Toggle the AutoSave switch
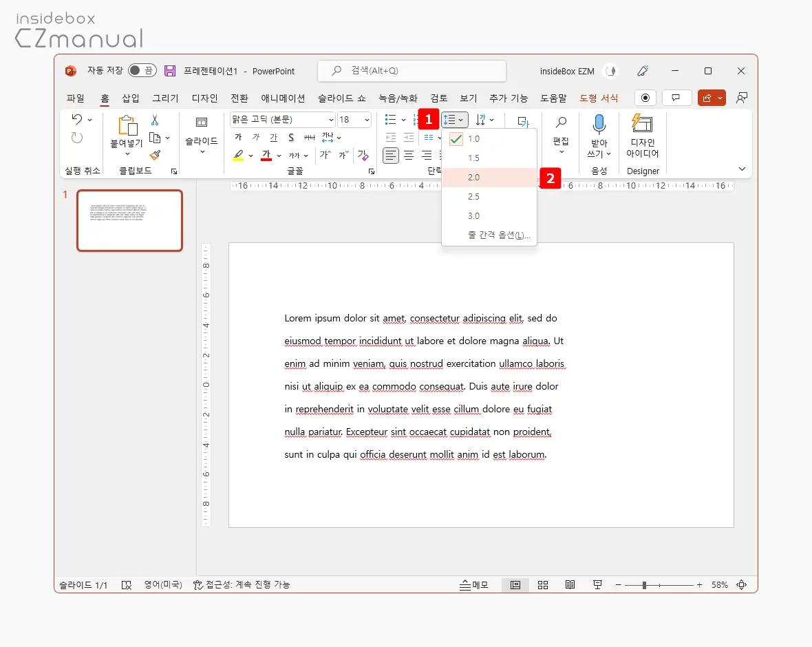Image resolution: width=812 pixels, height=647 pixels. (142, 71)
